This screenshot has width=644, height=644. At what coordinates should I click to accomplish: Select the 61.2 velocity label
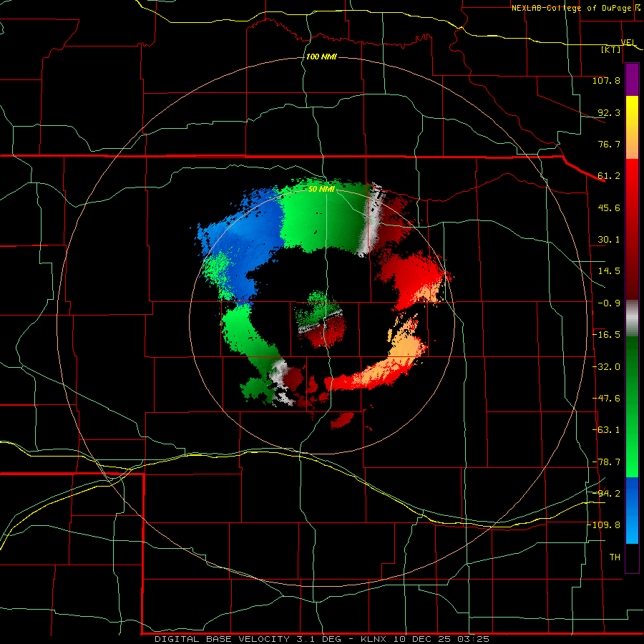coord(609,176)
